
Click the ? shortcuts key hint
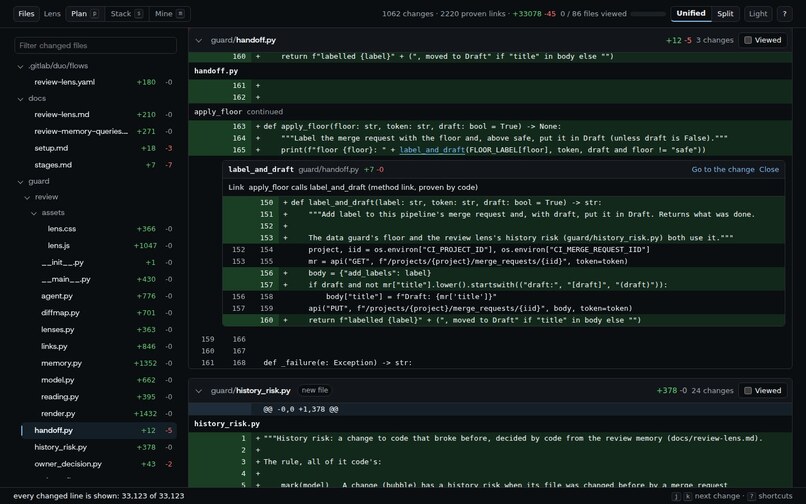pyautogui.click(x=751, y=496)
